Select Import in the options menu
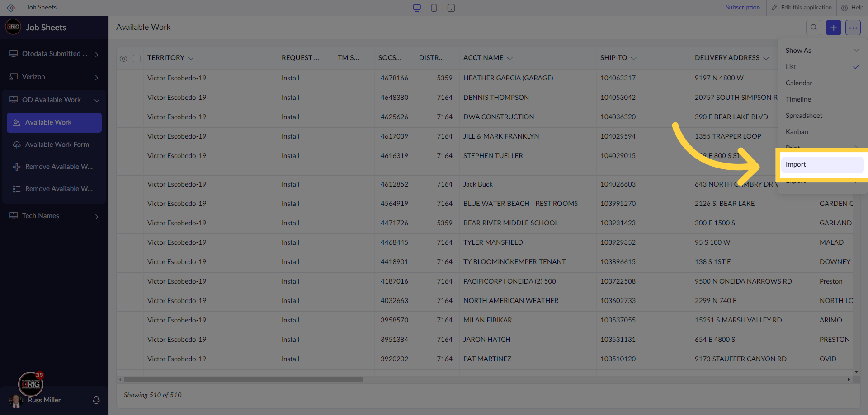The width and height of the screenshot is (868, 415). [822, 164]
